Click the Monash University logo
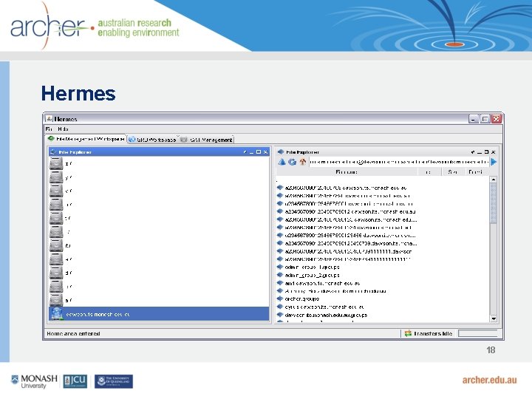This screenshot has width=532, height=399. 34,381
